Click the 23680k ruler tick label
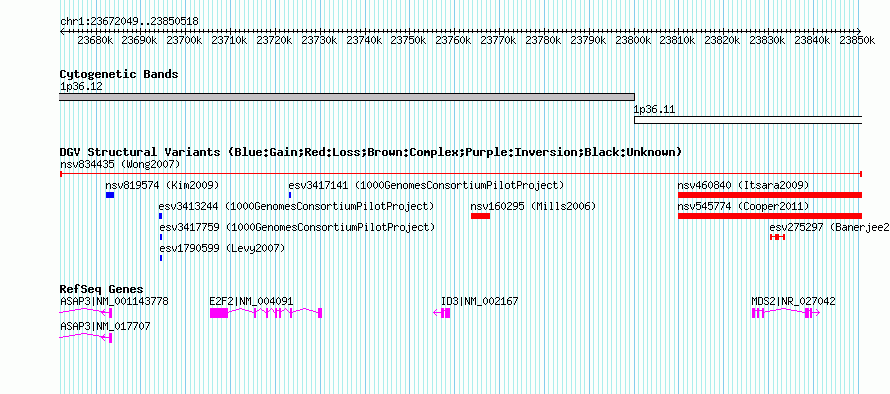 (95, 40)
